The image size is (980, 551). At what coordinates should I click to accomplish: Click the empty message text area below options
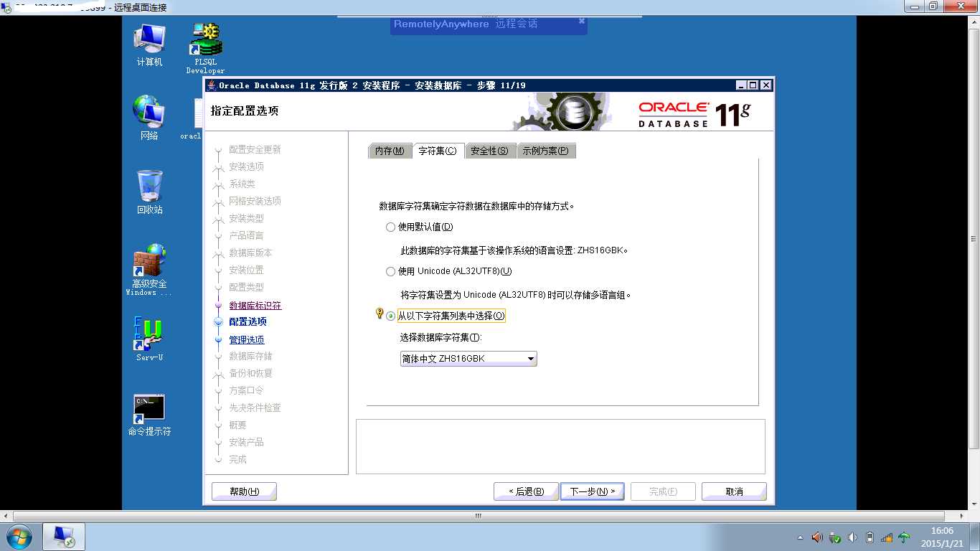click(x=560, y=446)
